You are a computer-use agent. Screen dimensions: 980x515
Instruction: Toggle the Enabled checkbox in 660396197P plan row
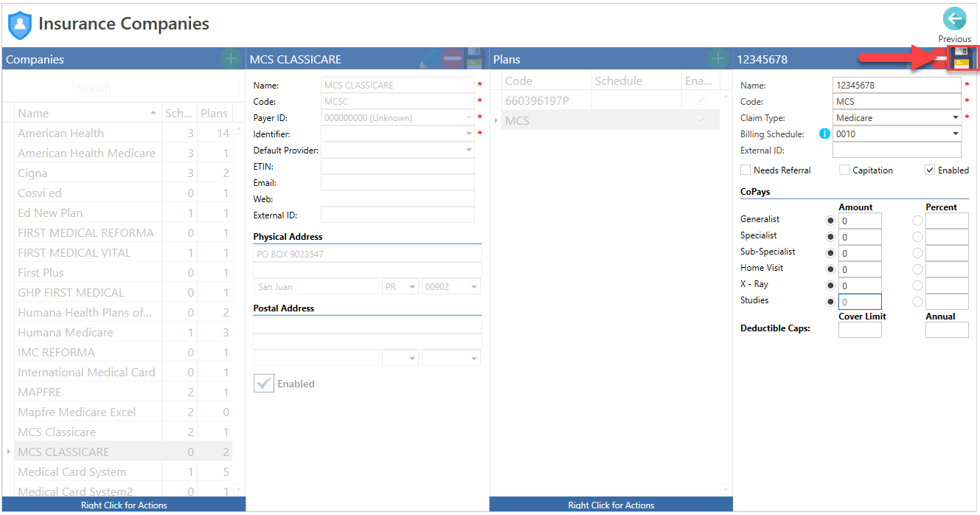701,100
